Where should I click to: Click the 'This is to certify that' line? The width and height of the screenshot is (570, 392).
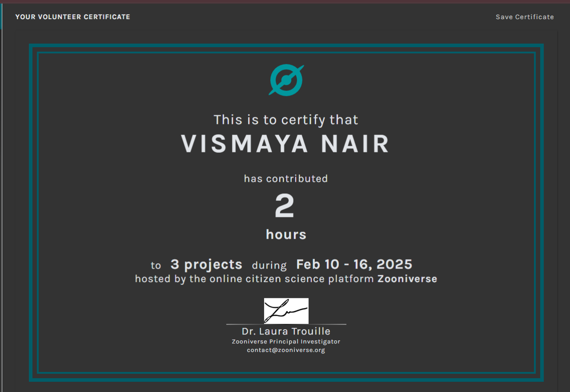pos(286,120)
